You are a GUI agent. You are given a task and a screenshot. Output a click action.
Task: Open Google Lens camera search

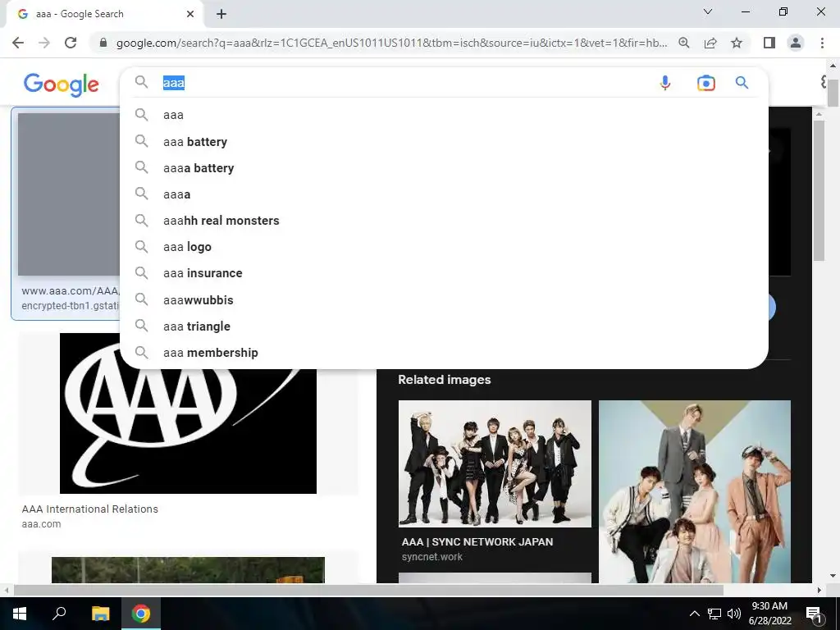point(705,83)
